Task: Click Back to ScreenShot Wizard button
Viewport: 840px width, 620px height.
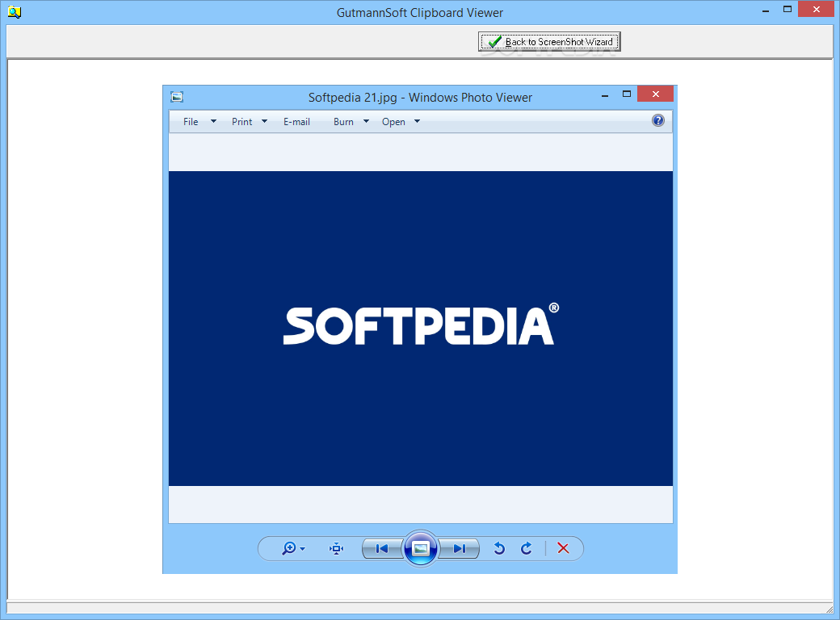Action: pos(549,42)
